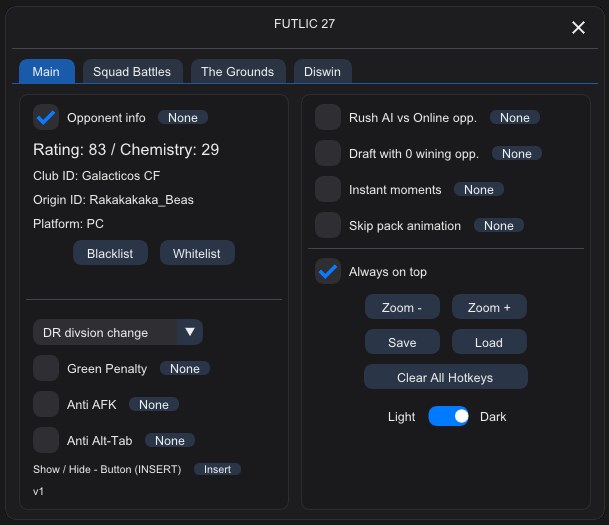Click the Platform: PC text
Screen dimensions: 609x525
click(x=68, y=224)
